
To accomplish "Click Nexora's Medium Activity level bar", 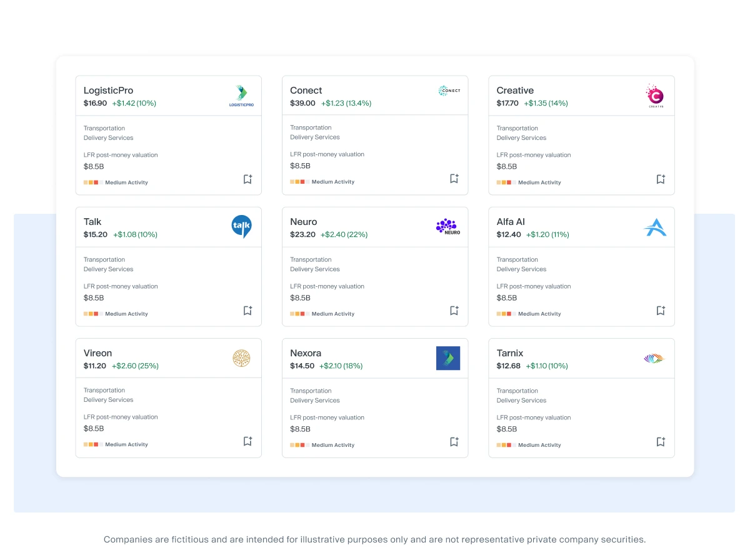I will pyautogui.click(x=297, y=445).
